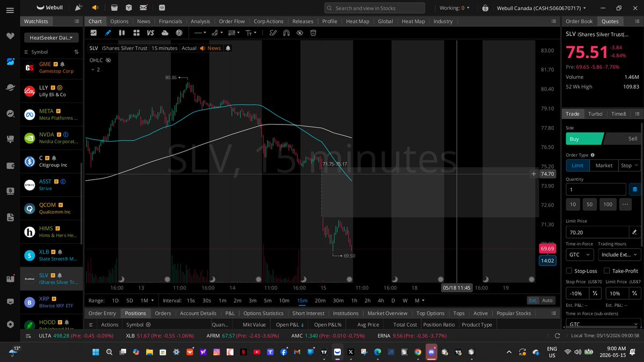Open the planet explore sidebar icon

(x=10, y=87)
